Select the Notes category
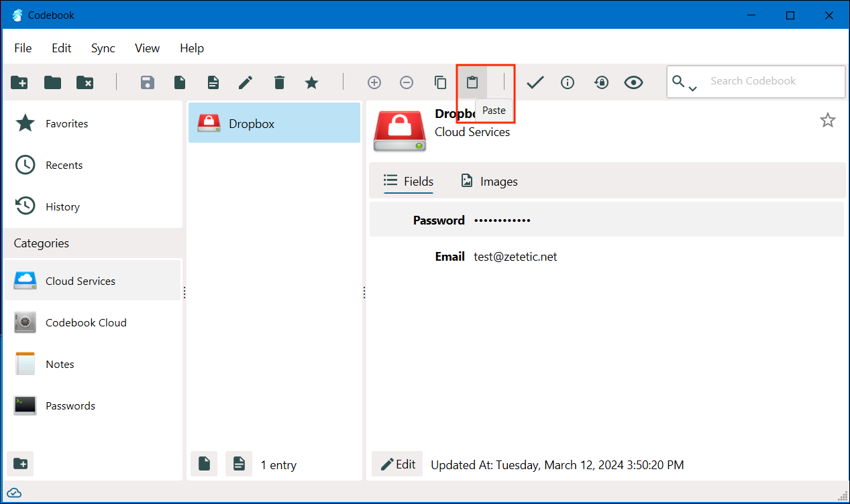Viewport: 850px width, 504px height. coord(92,364)
